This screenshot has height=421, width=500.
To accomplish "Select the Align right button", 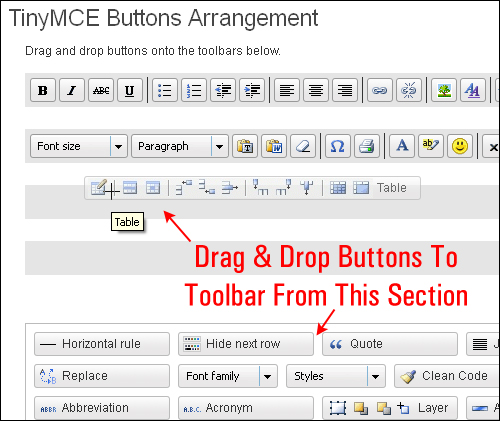I will pos(345,90).
